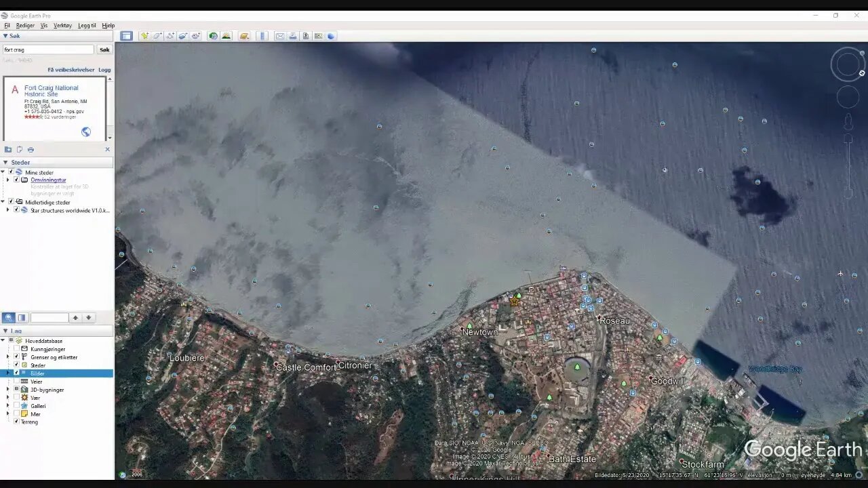Collapse the Søk panel
Screen dimensions: 868x488
tap(5, 36)
